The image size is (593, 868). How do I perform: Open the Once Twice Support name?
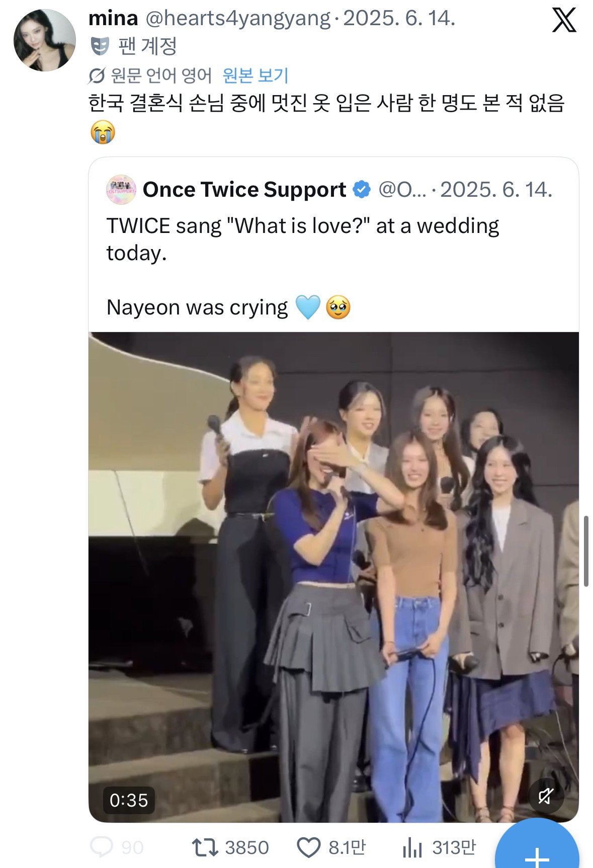pyautogui.click(x=244, y=190)
